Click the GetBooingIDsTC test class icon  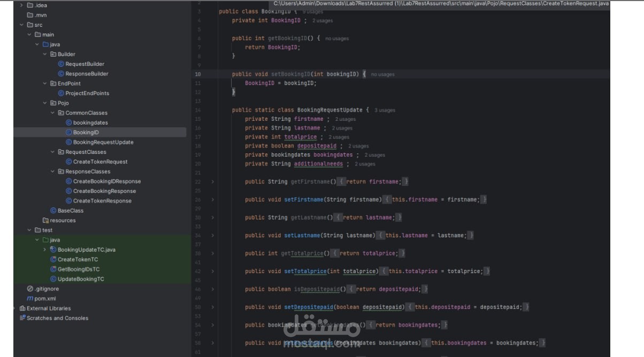pos(53,269)
